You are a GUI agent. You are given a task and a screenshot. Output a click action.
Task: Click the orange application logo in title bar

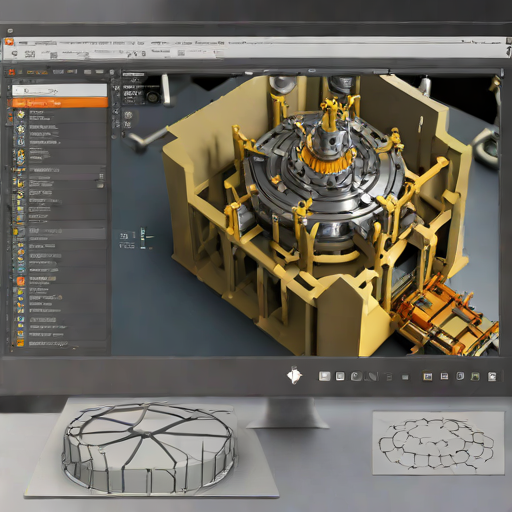coord(9,42)
